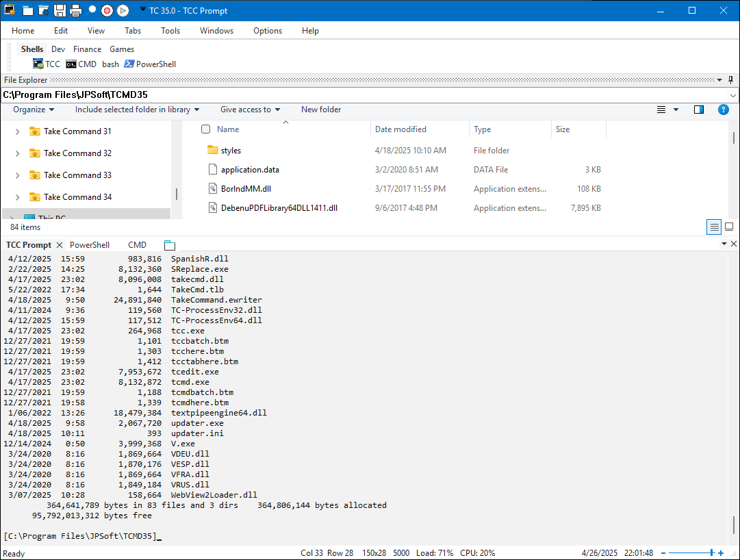Click the magnifier Find icon

point(92,10)
